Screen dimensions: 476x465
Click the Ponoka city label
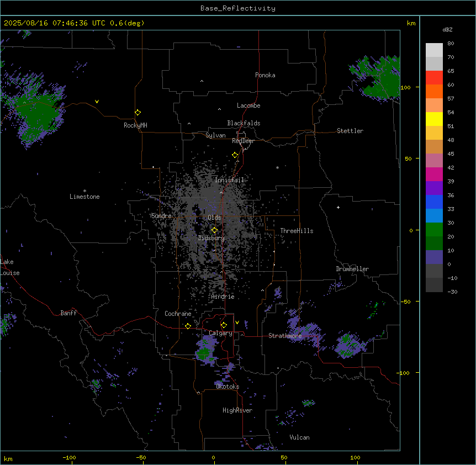[265, 75]
